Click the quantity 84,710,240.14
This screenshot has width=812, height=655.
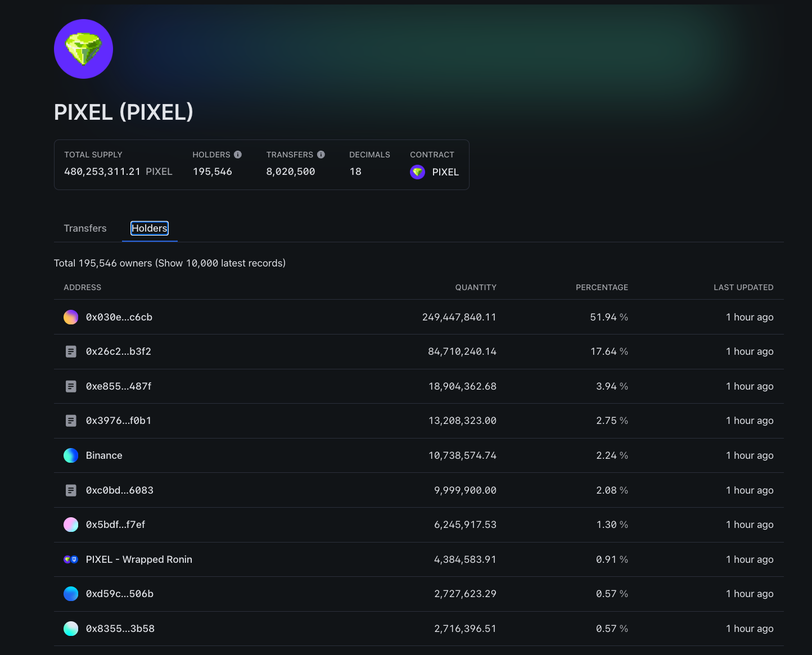tap(462, 351)
